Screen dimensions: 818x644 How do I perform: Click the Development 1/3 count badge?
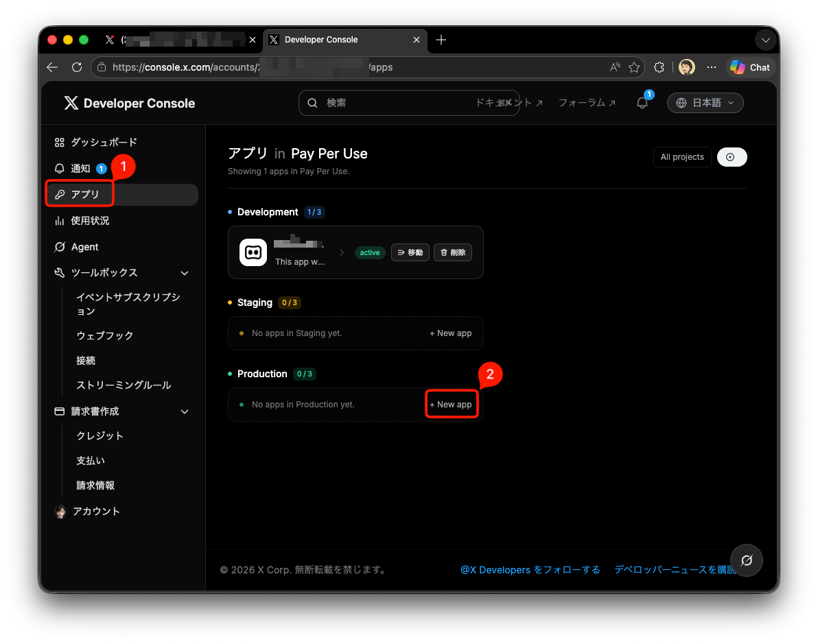coord(314,212)
